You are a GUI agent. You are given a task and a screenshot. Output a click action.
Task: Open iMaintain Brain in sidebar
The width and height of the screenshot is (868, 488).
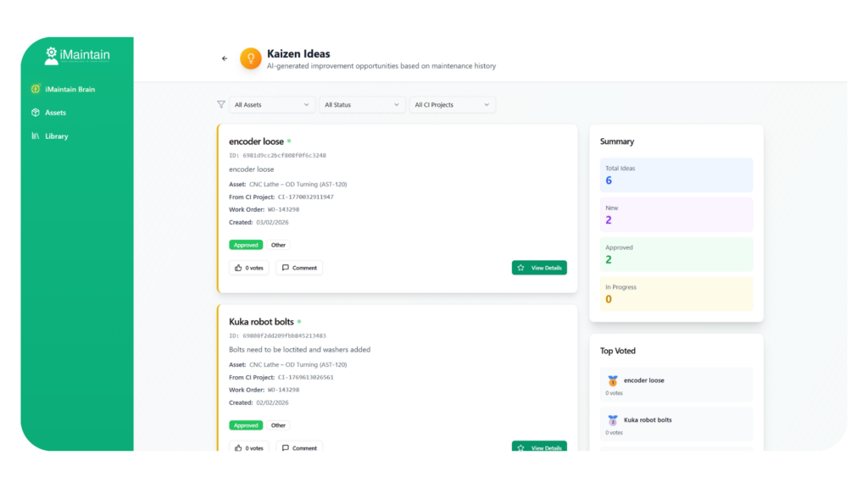point(70,89)
